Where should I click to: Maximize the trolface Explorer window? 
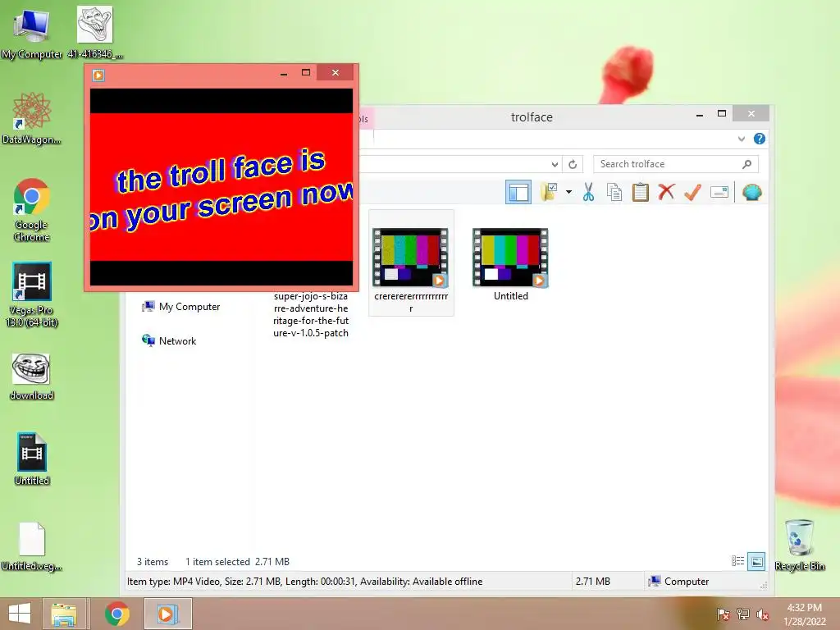point(722,114)
